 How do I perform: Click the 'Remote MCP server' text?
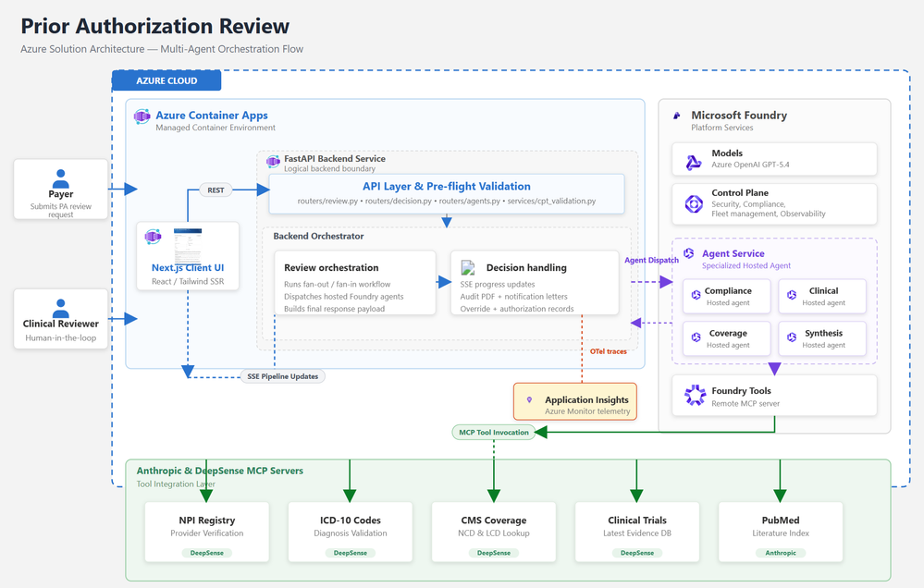tap(745, 404)
